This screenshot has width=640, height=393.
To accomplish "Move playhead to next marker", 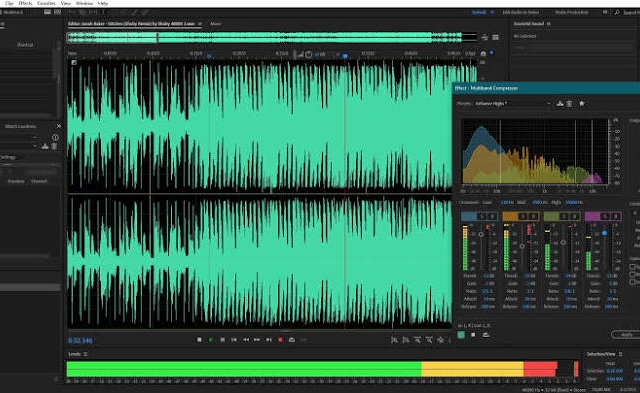I will tap(269, 340).
